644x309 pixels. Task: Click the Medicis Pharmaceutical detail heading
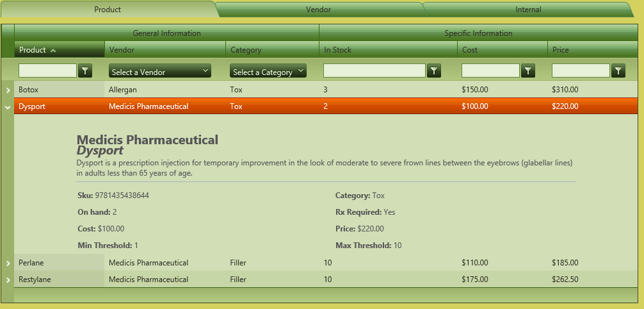tap(147, 140)
